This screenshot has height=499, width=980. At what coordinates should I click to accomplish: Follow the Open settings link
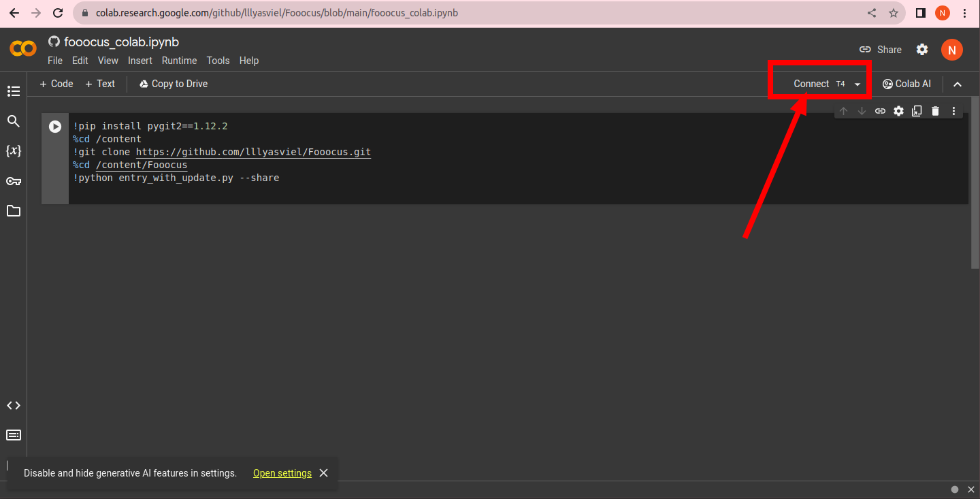tap(282, 473)
